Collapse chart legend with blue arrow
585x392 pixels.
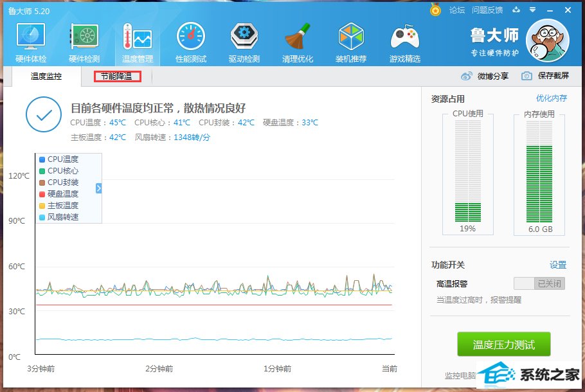pos(98,188)
